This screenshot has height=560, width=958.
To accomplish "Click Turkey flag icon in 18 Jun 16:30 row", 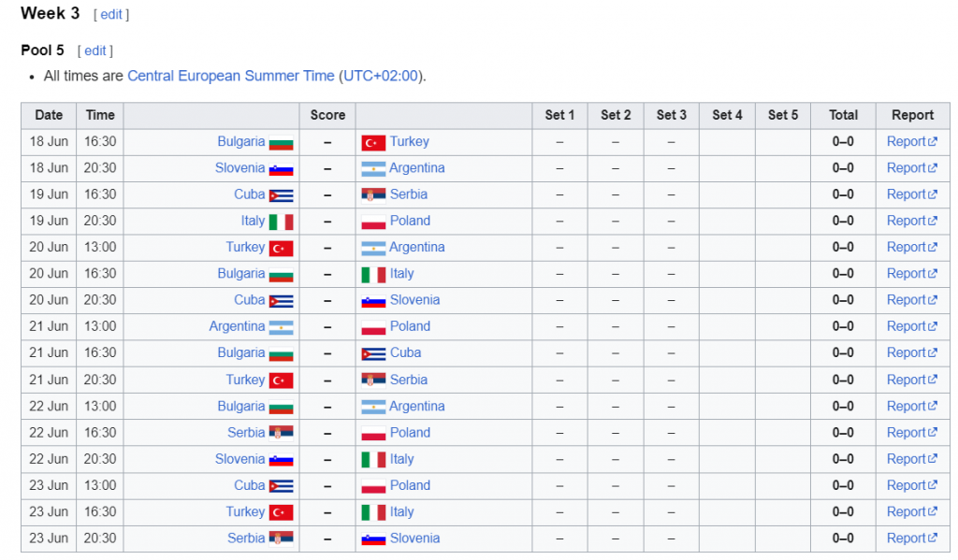I will [373, 142].
